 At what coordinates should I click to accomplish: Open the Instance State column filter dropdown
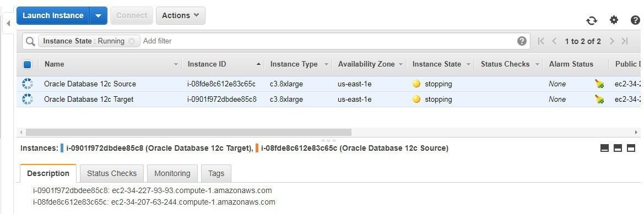coord(469,64)
